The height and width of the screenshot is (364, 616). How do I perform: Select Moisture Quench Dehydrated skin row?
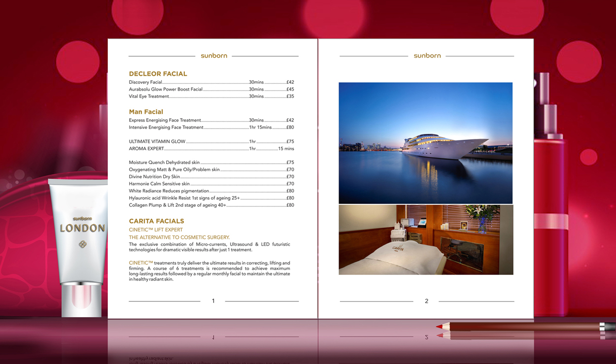(x=211, y=163)
